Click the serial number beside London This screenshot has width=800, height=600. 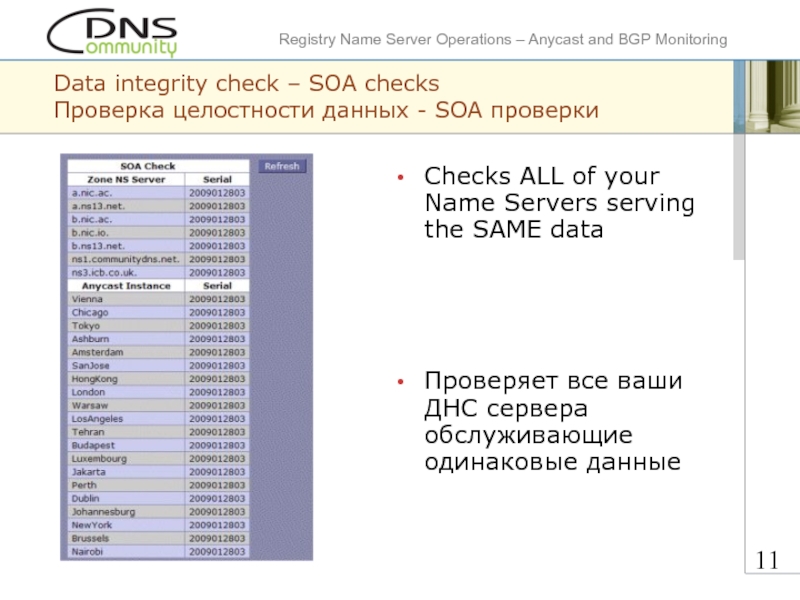(x=217, y=392)
